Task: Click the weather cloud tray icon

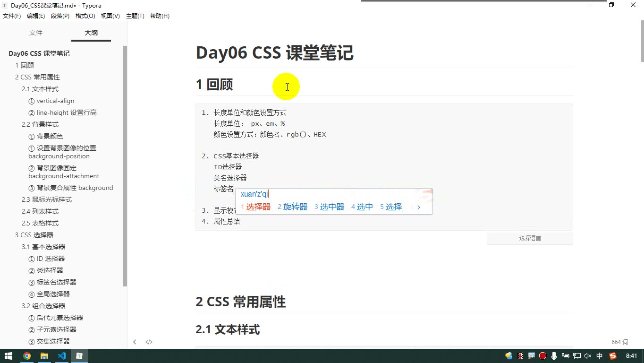Action: click(508, 356)
